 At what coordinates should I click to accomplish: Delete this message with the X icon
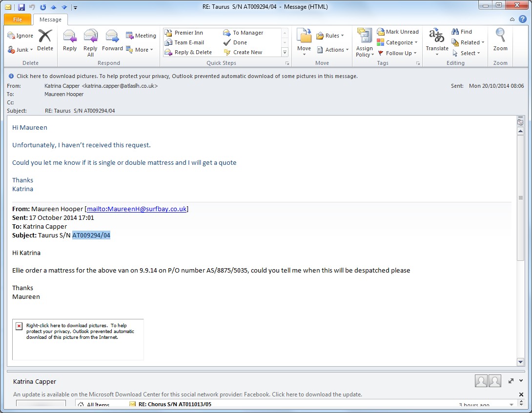tap(45, 40)
